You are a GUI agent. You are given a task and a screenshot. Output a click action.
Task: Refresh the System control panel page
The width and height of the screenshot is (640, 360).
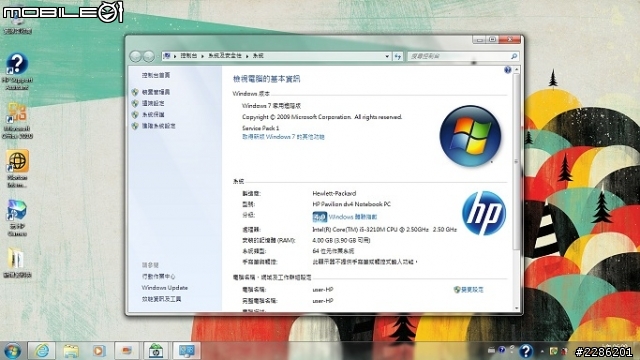(398, 56)
